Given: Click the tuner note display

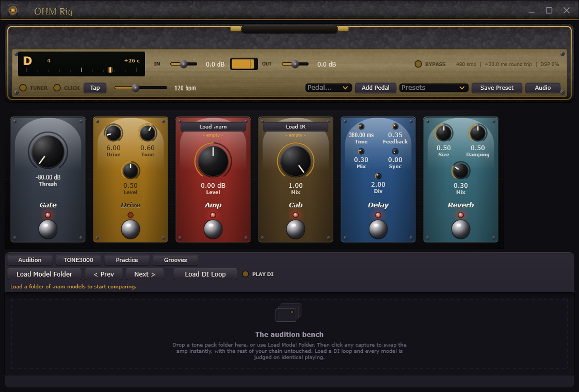Looking at the screenshot, I should (81, 64).
